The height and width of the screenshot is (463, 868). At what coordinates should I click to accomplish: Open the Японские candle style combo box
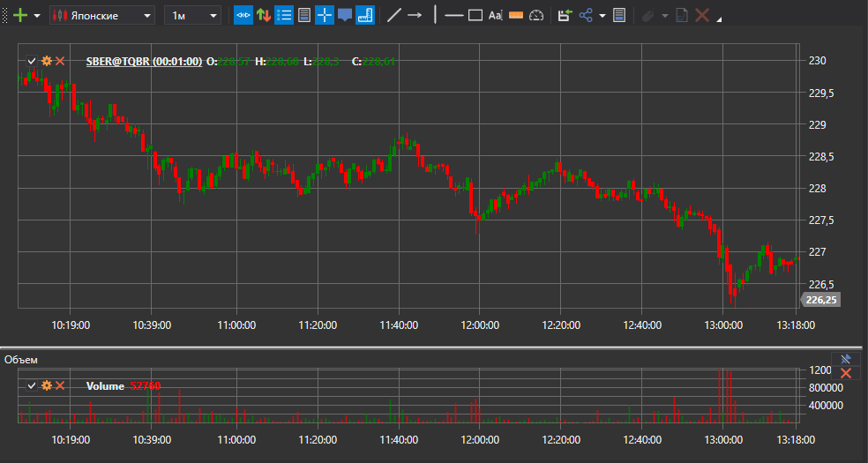(102, 16)
